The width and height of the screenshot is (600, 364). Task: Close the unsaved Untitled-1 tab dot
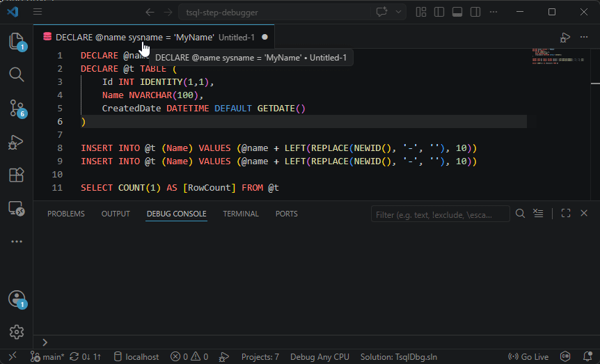[x=265, y=37]
